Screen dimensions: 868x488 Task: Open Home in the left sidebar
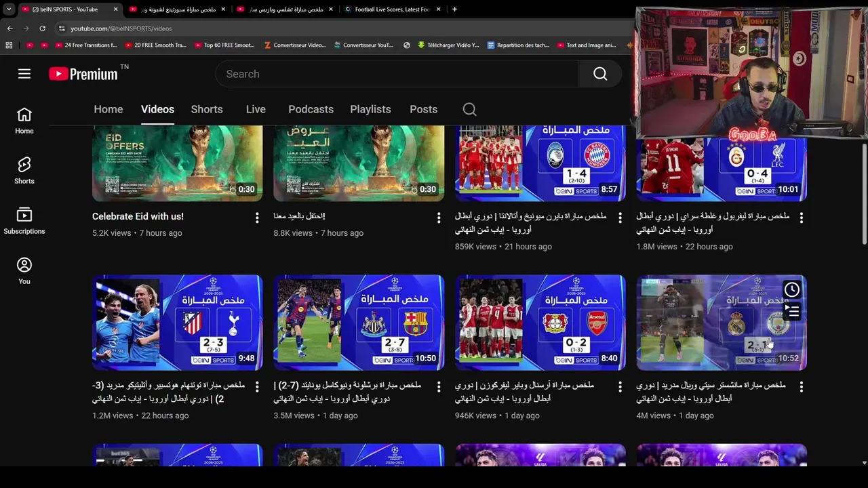tap(24, 121)
